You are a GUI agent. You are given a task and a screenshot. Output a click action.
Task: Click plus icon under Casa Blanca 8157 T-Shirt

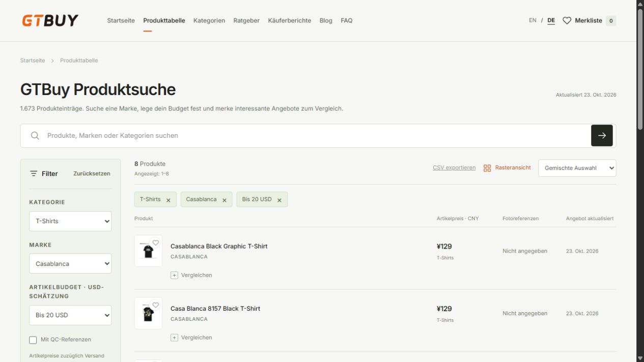[x=174, y=338]
